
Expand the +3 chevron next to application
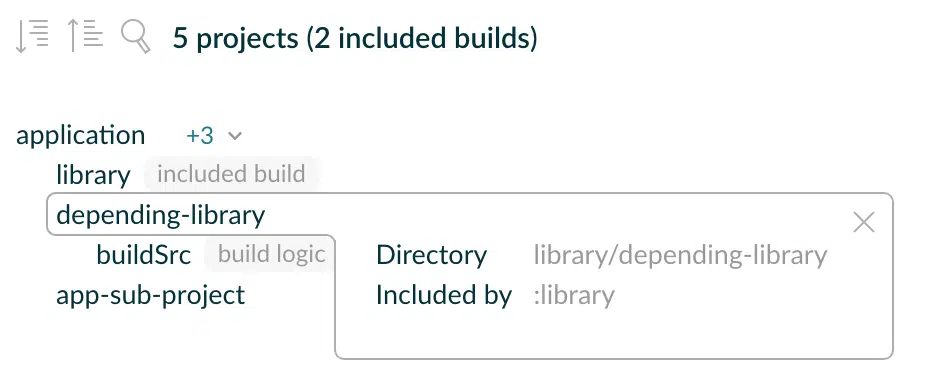pyautogui.click(x=235, y=136)
